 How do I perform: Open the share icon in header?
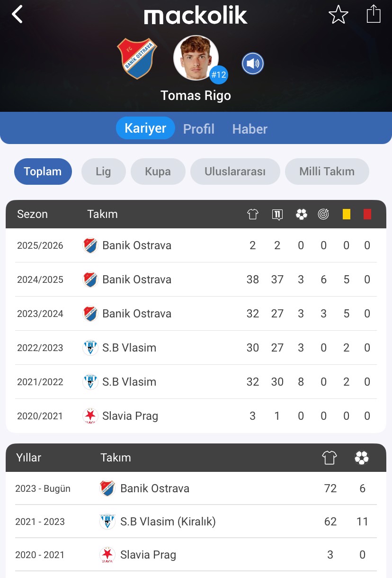click(374, 14)
